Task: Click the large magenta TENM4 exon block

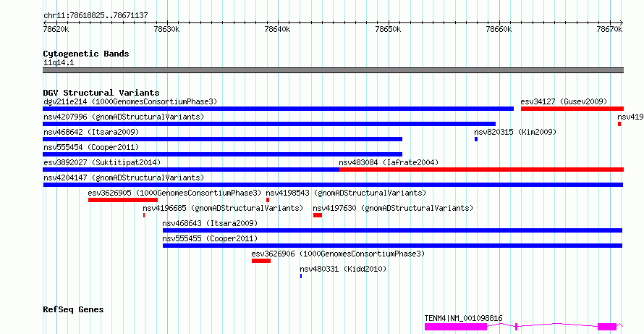Action: [x=455, y=327]
